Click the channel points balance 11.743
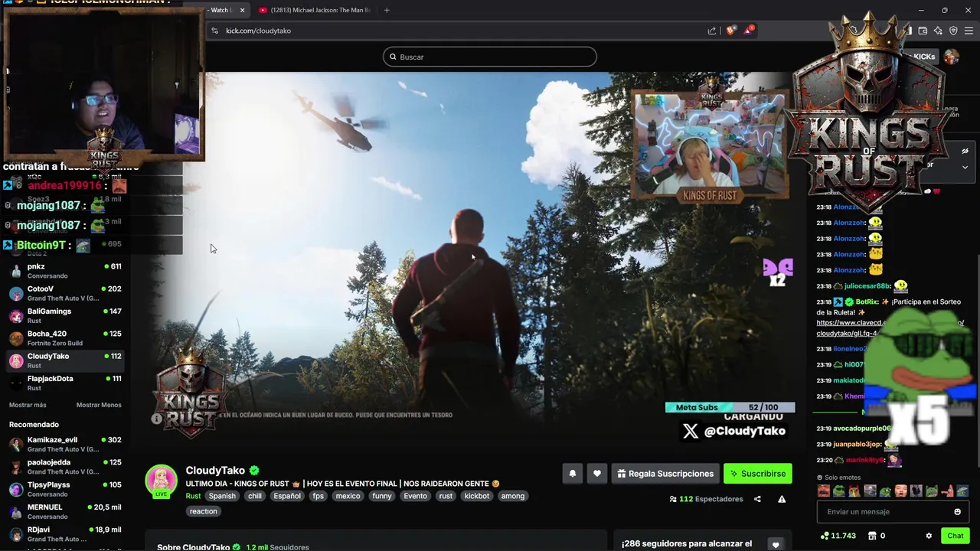The image size is (980, 551). pyautogui.click(x=838, y=536)
